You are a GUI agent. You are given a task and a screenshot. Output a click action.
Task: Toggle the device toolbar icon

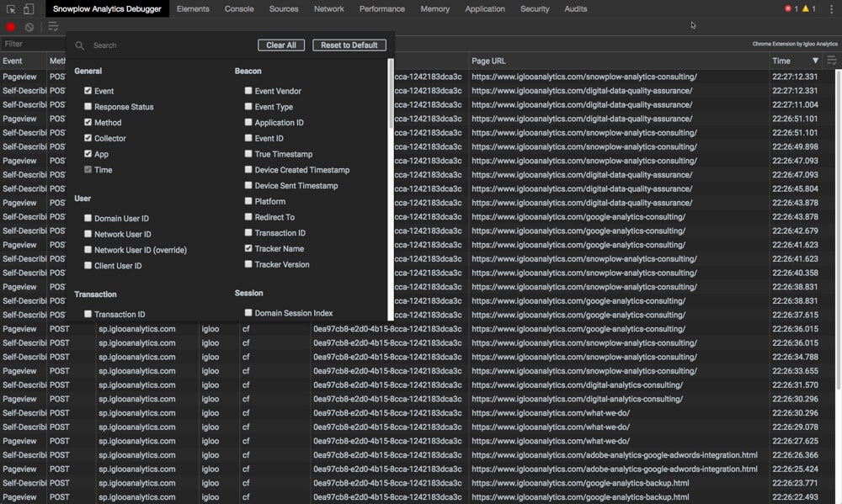(x=29, y=8)
